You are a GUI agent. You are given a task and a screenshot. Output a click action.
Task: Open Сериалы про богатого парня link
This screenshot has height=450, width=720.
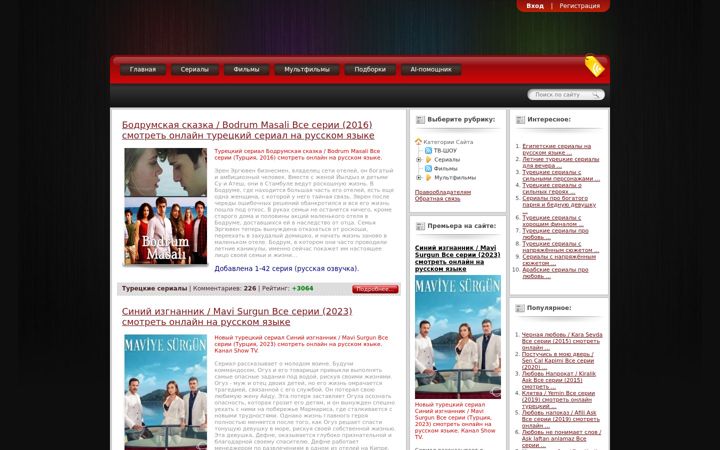point(559,204)
